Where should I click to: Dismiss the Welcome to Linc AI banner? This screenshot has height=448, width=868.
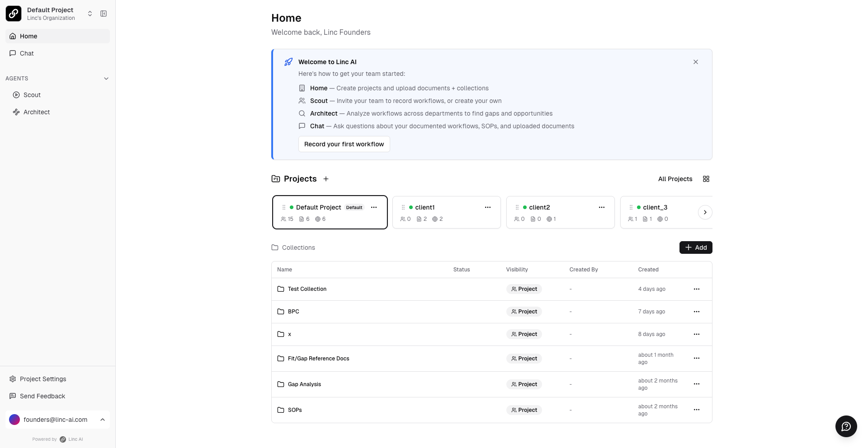(696, 62)
